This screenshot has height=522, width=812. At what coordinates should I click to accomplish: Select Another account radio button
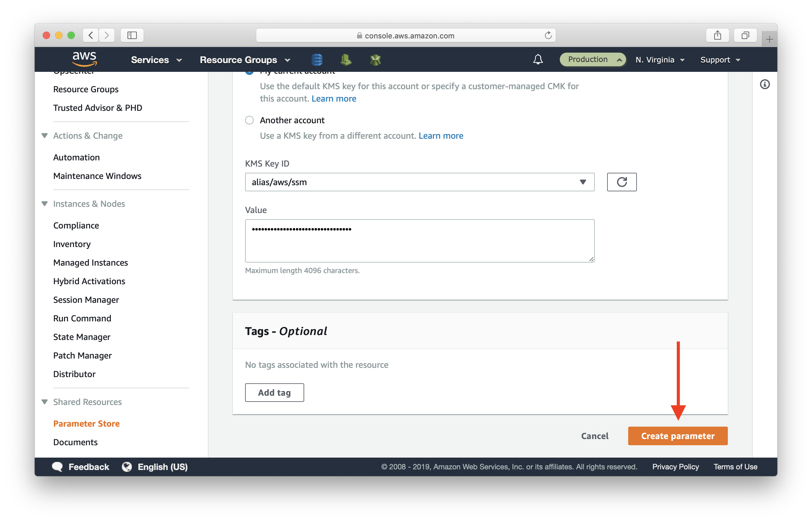point(249,120)
